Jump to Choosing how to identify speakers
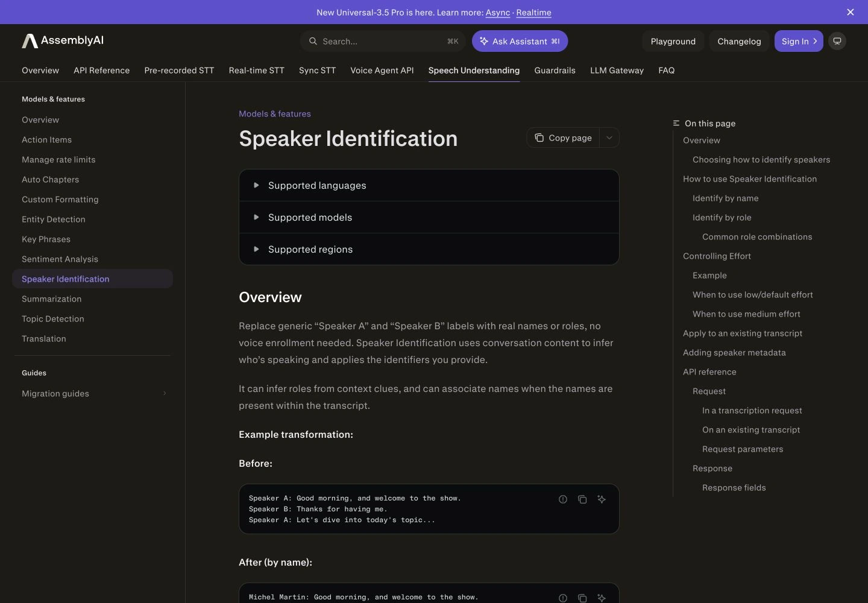The image size is (868, 603). tap(761, 159)
